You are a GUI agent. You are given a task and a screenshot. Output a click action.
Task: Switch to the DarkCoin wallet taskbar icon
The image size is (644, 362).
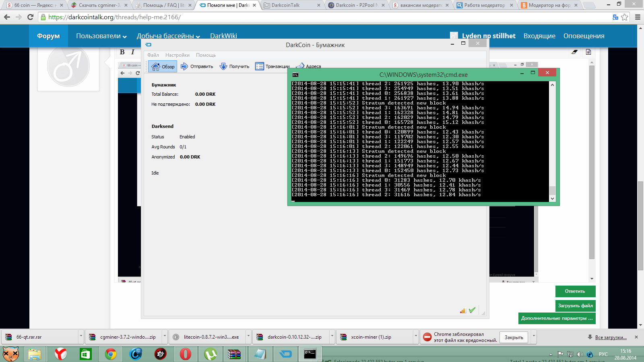pos(285,354)
